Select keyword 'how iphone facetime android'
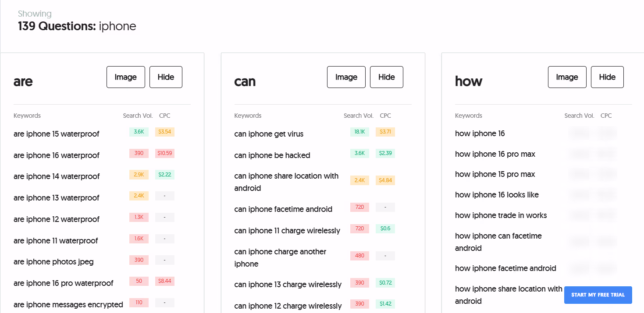The height and width of the screenshot is (313, 644). pyautogui.click(x=505, y=268)
